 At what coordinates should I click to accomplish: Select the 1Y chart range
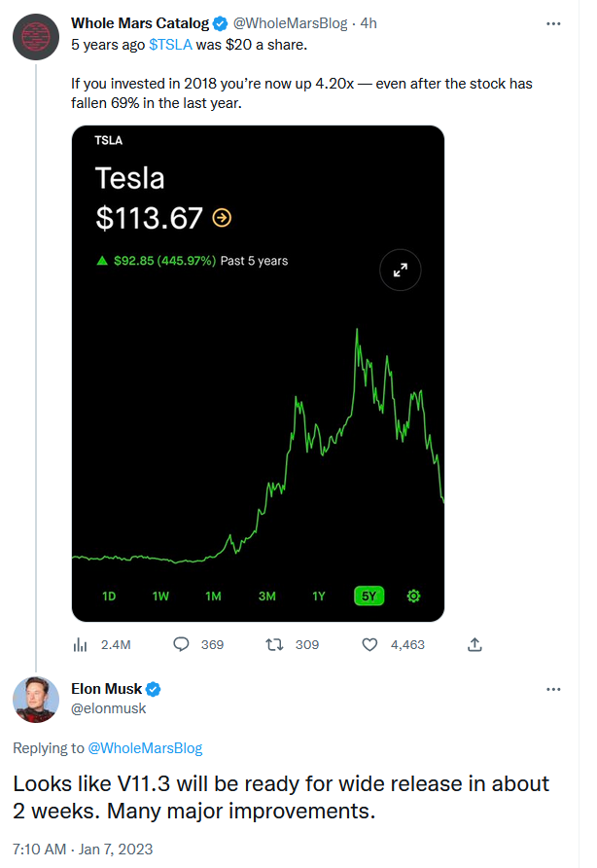pyautogui.click(x=319, y=597)
